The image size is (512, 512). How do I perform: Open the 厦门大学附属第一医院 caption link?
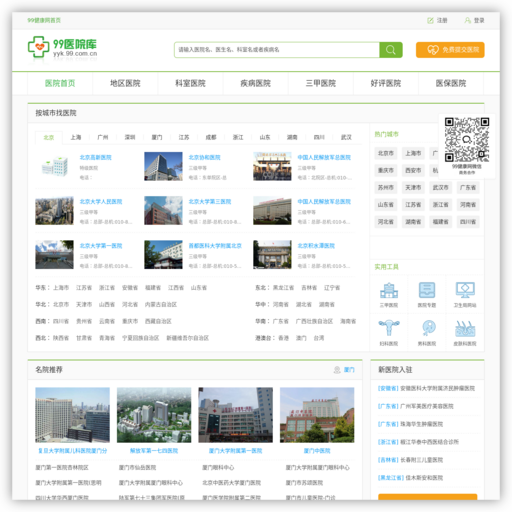(x=236, y=451)
